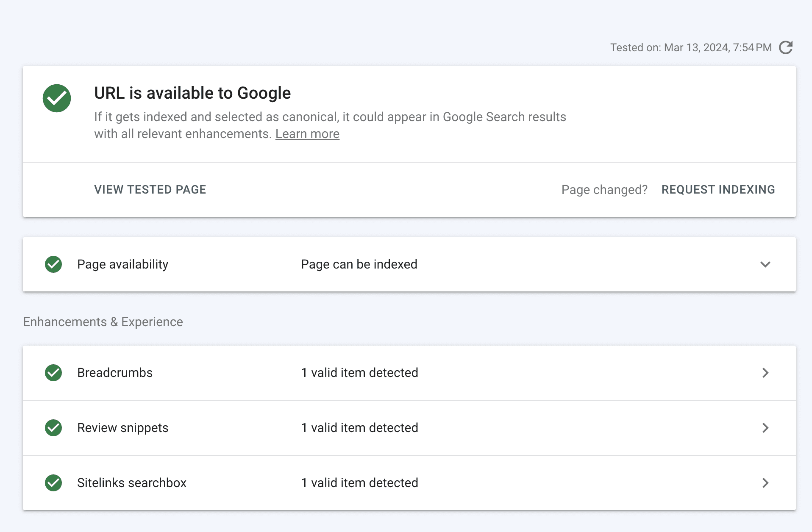This screenshot has width=812, height=532.
Task: Expand the Page availability row chevron
Action: click(765, 264)
